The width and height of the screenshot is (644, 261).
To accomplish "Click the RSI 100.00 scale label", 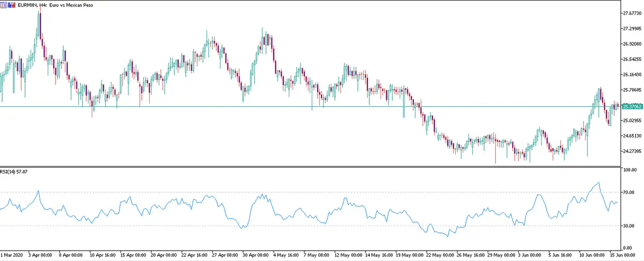I will click(630, 170).
